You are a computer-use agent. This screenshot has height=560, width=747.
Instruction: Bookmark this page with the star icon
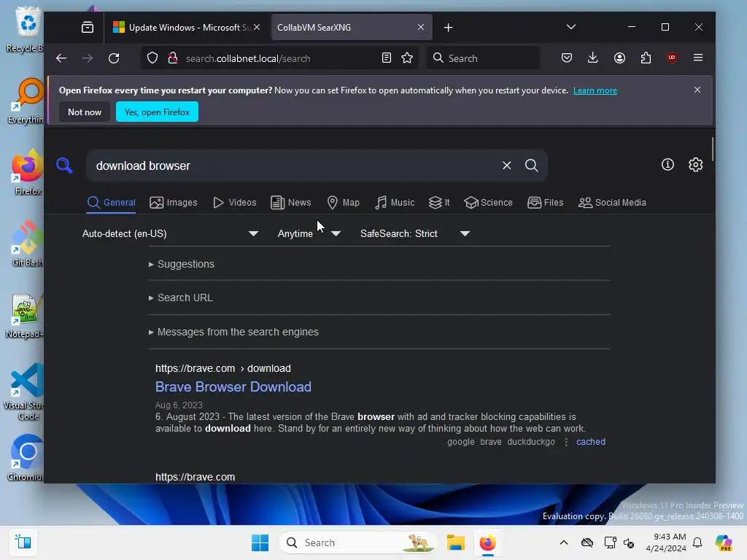pos(407,58)
